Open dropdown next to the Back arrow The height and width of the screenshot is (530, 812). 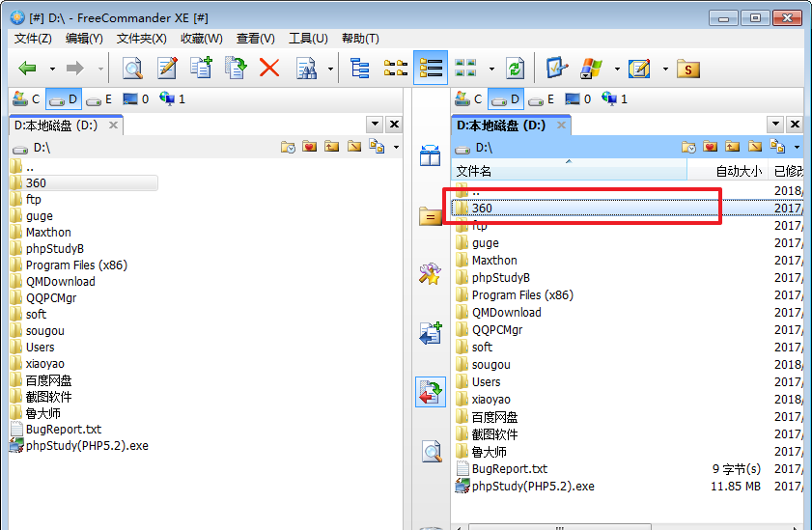click(52, 69)
